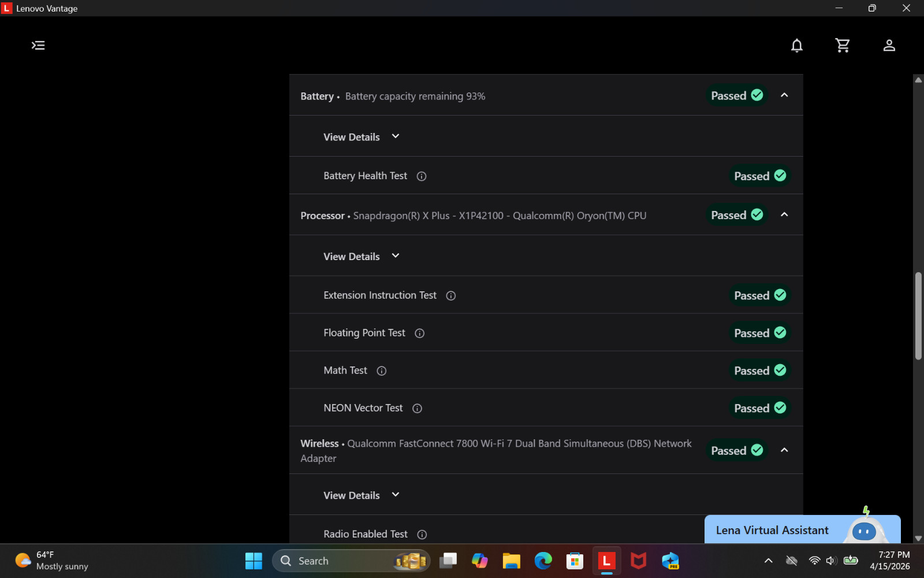
Task: Show info for Extension Instruction Test
Action: pyautogui.click(x=451, y=296)
